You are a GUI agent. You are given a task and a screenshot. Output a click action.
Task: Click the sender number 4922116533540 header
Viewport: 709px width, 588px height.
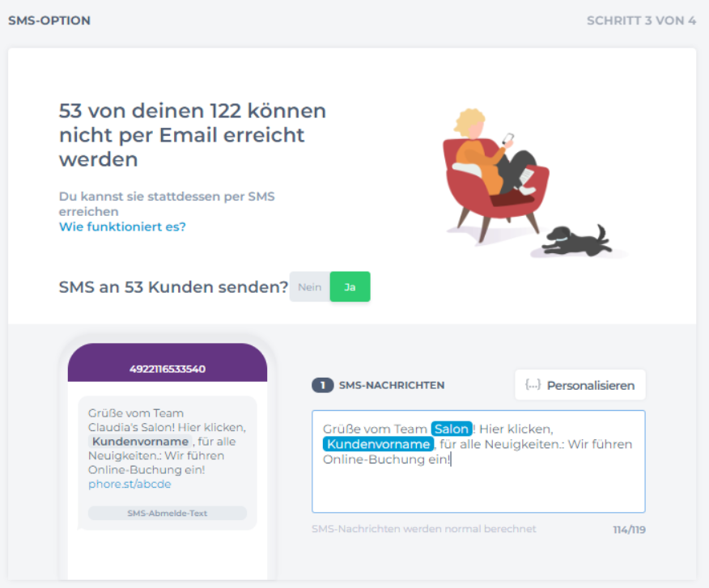tap(168, 369)
